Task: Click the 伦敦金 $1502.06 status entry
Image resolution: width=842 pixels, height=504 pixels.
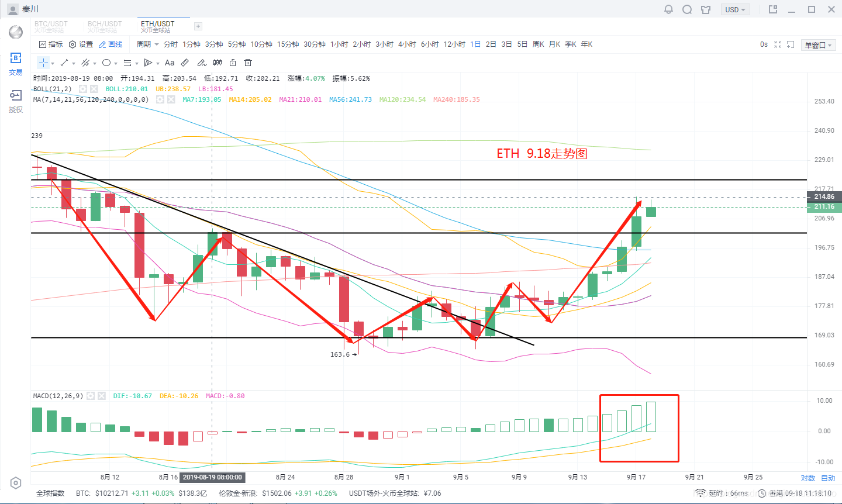Action: 278,493
